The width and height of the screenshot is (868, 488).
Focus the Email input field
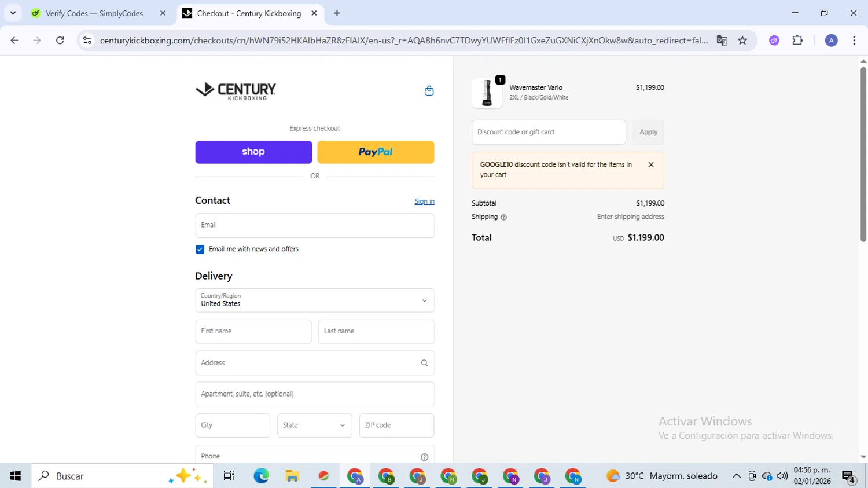[315, 226]
